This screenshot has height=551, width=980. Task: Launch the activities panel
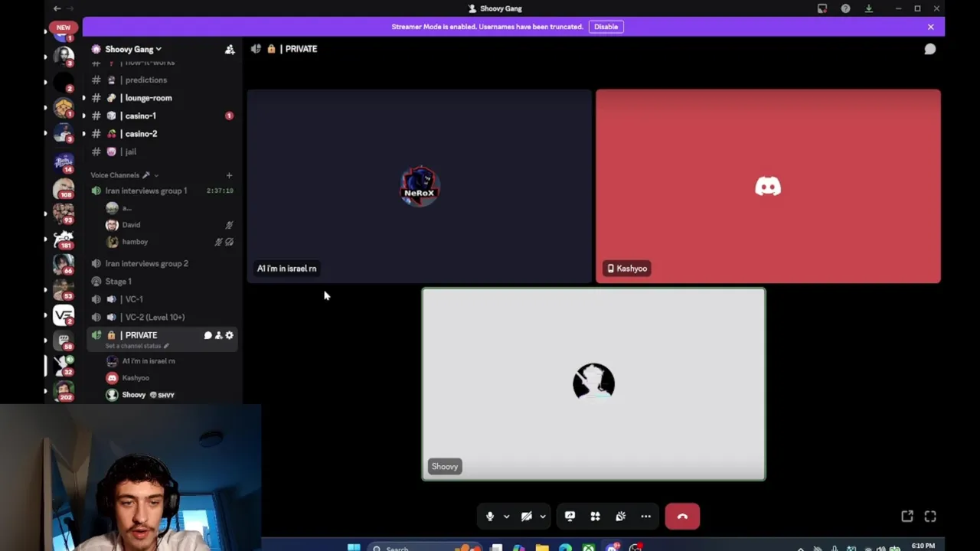click(595, 517)
